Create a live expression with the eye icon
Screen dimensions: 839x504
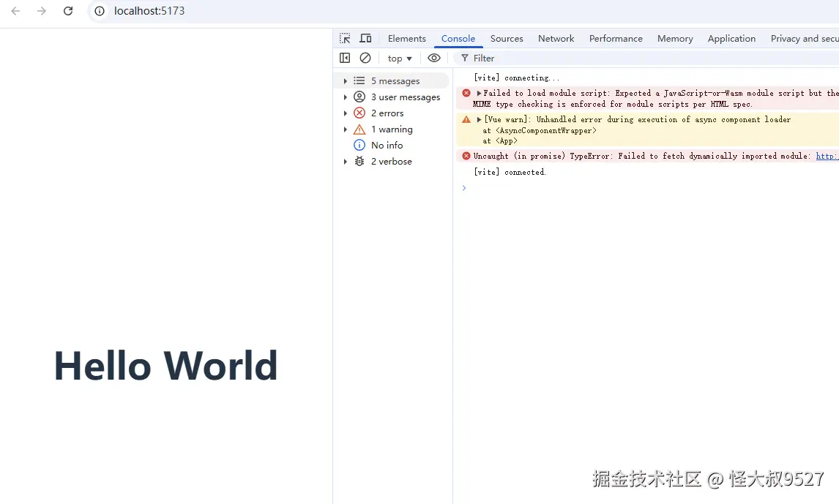pyautogui.click(x=434, y=58)
